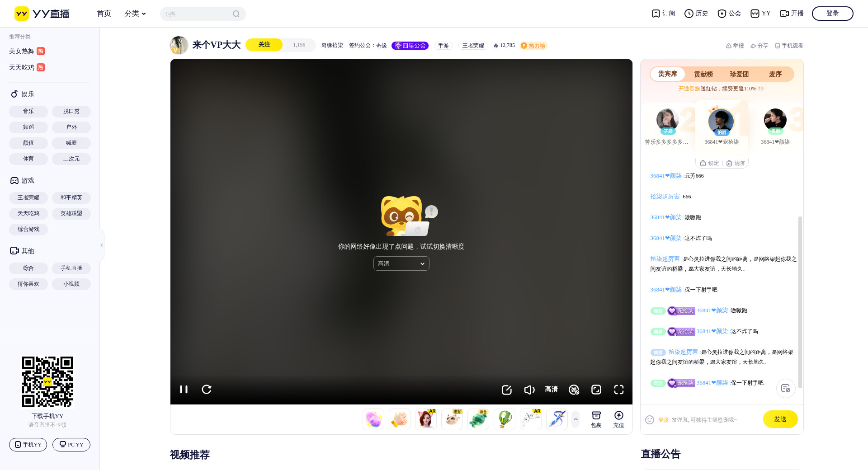The height and width of the screenshot is (470, 868).
Task: Open 历史 watch history
Action: [696, 14]
